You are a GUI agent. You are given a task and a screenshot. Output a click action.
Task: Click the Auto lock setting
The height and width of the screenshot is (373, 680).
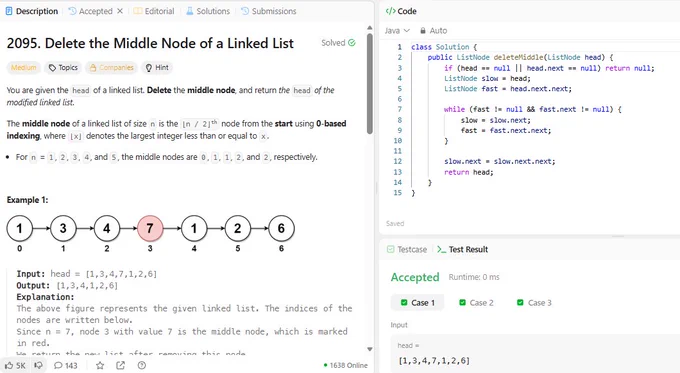tap(433, 31)
